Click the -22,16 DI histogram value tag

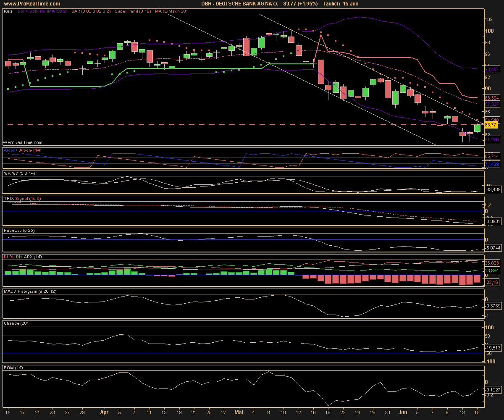pyautogui.click(x=492, y=283)
